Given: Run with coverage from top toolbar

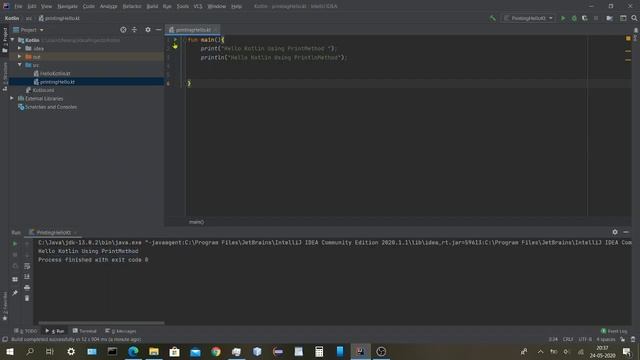Looking at the screenshot, I should pyautogui.click(x=584, y=18).
